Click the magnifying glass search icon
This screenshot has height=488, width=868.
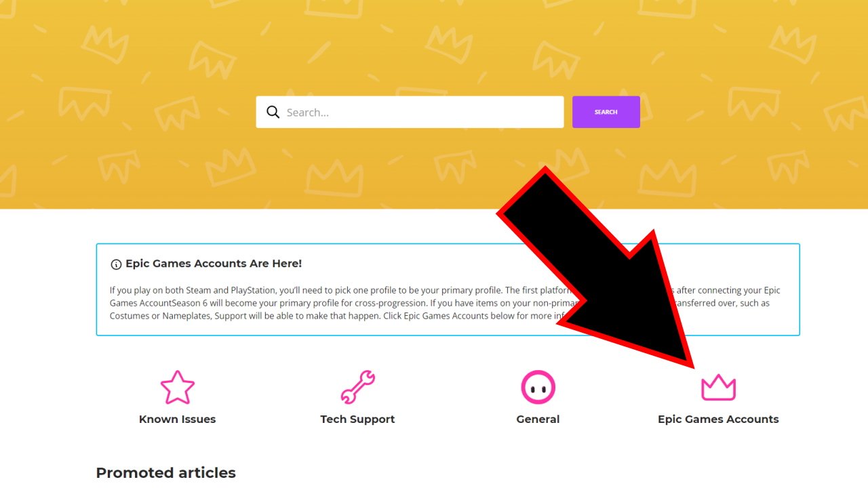coord(273,112)
